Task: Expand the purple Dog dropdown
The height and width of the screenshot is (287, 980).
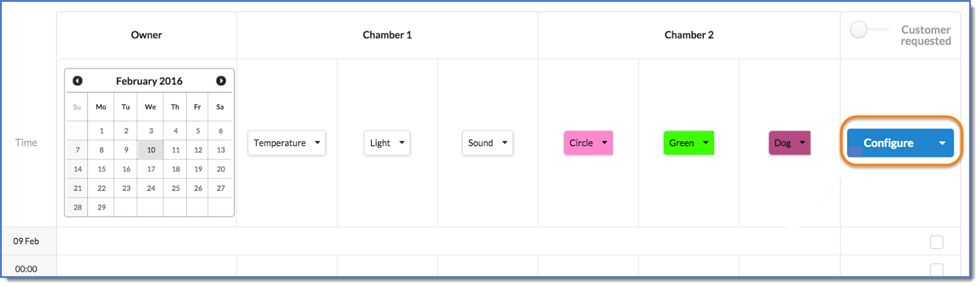Action: (x=790, y=143)
